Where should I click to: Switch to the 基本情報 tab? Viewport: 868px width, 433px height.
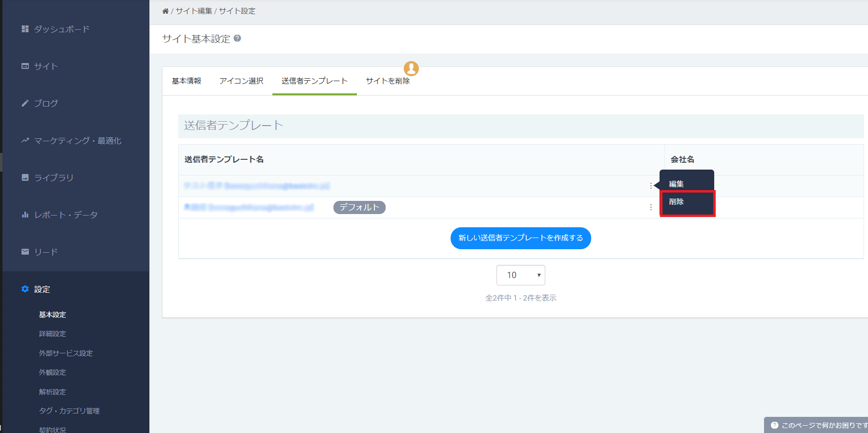pos(186,81)
